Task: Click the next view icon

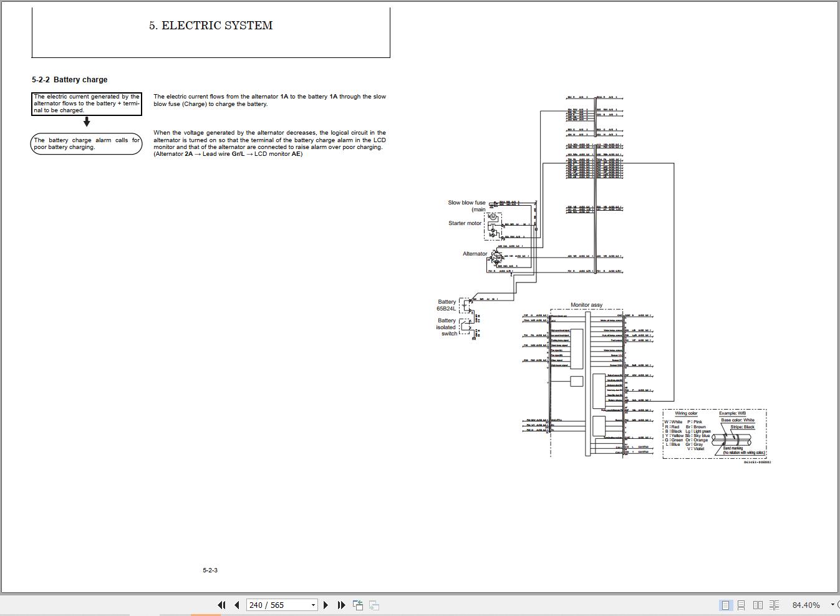Action: click(x=374, y=605)
